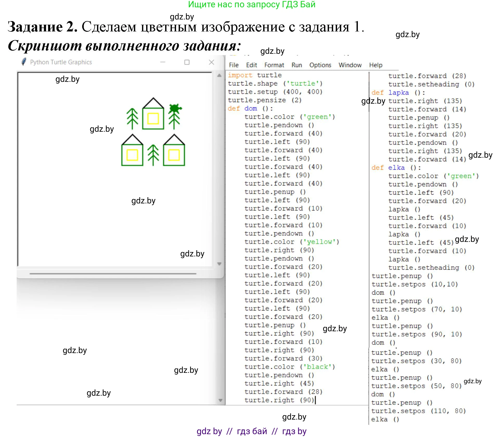This screenshot has height=437, width=504.
Task: Click the turtle shape inside the drawing canvas
Action: 175,107
